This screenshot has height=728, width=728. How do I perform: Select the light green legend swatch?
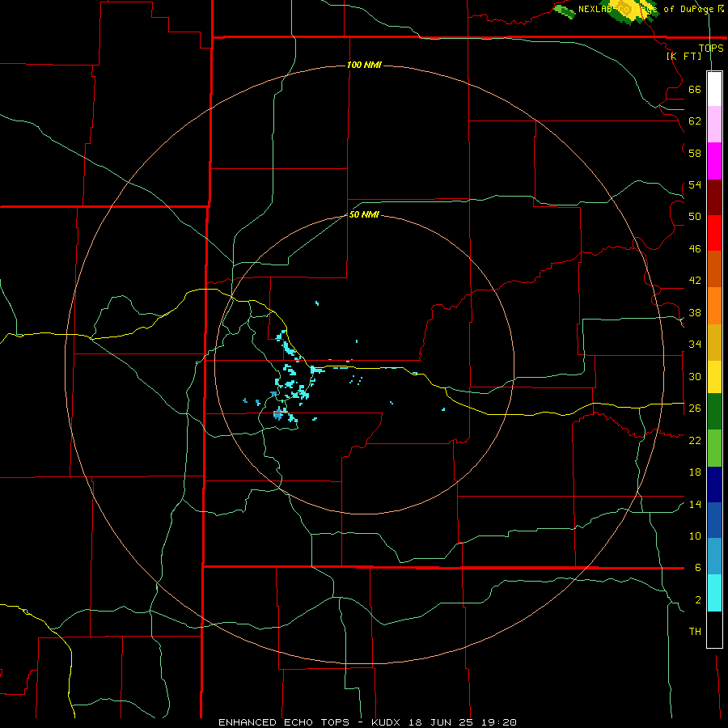pyautogui.click(x=714, y=448)
